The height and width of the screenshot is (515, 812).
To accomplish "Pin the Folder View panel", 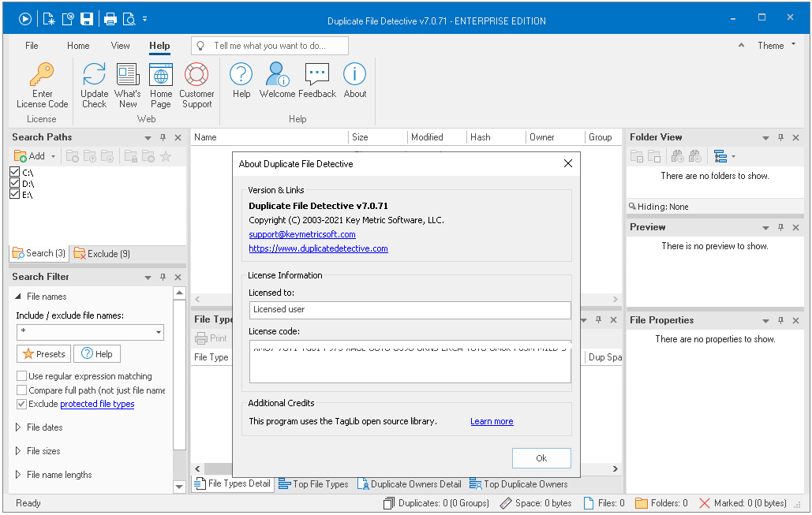I will 781,138.
